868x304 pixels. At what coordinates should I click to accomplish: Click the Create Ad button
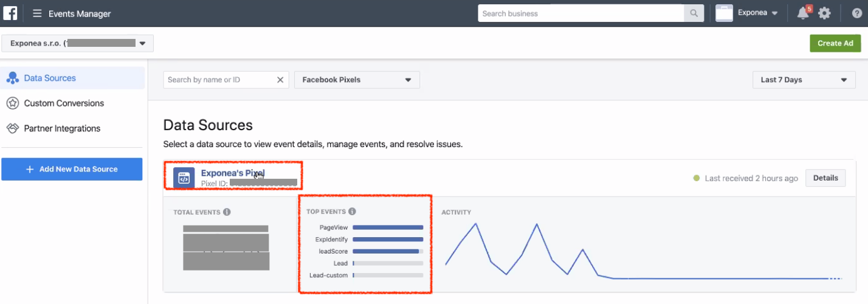pyautogui.click(x=835, y=43)
